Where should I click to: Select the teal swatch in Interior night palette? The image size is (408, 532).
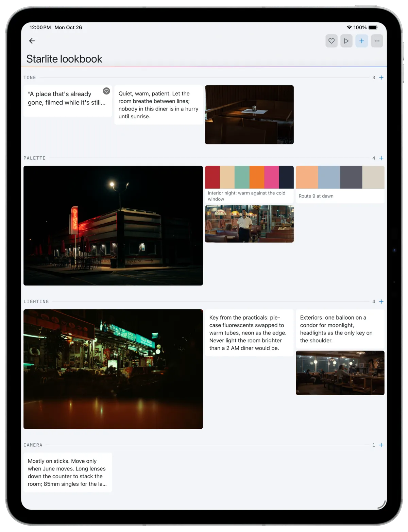pyautogui.click(x=242, y=177)
